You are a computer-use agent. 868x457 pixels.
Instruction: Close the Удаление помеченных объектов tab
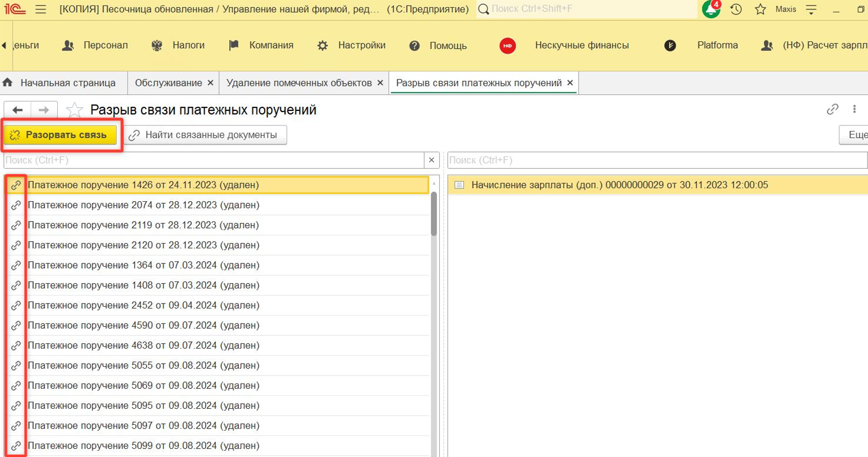pyautogui.click(x=380, y=83)
